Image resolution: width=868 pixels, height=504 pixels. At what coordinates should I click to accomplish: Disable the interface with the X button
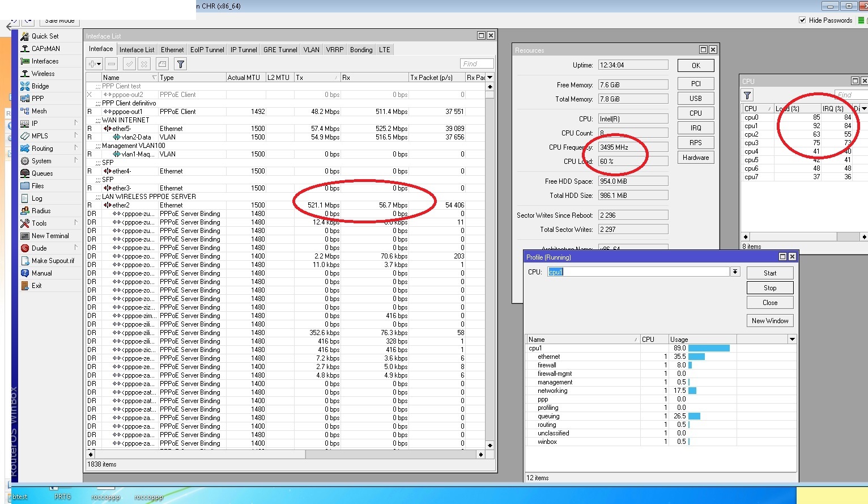[144, 64]
